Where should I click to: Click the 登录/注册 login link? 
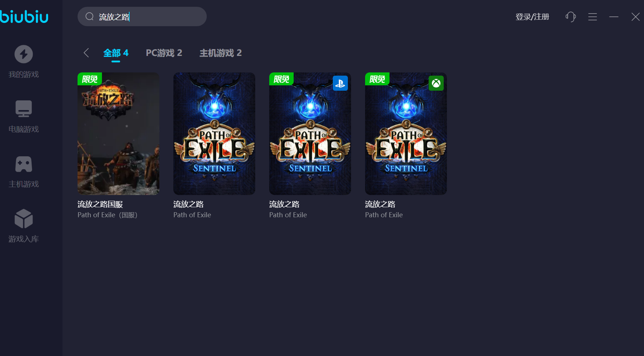tap(532, 17)
